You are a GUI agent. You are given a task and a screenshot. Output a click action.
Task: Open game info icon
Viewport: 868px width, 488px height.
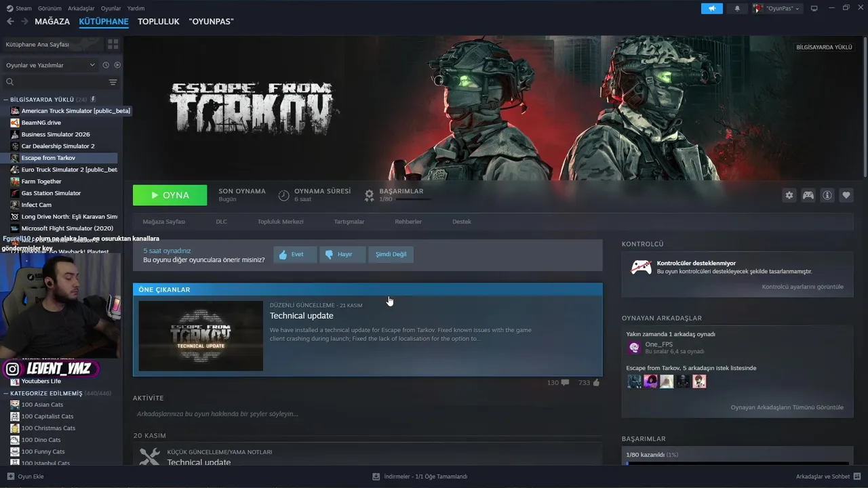(827, 195)
